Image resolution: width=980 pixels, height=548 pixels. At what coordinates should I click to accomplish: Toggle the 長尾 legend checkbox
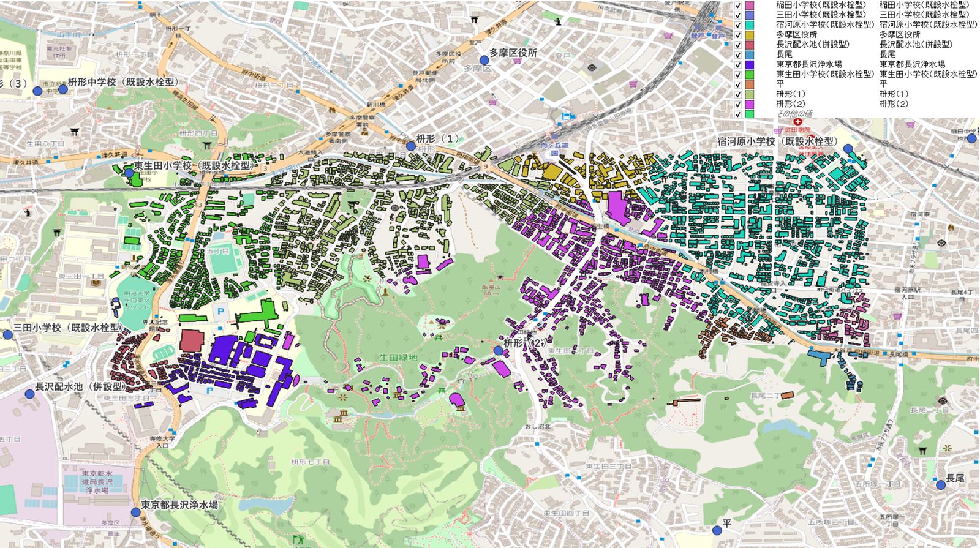click(738, 54)
